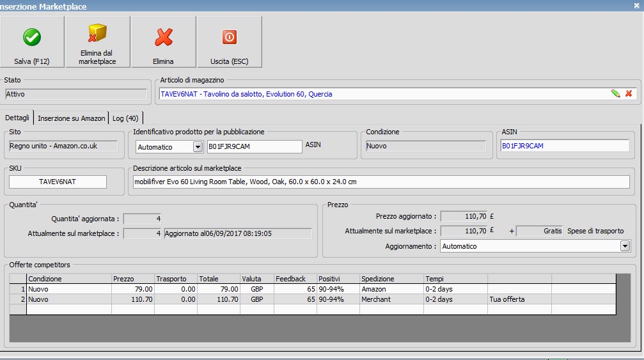Click the Descrizione articolo sul marketplace text field
The height and width of the screenshot is (360, 644).
[x=380, y=182]
